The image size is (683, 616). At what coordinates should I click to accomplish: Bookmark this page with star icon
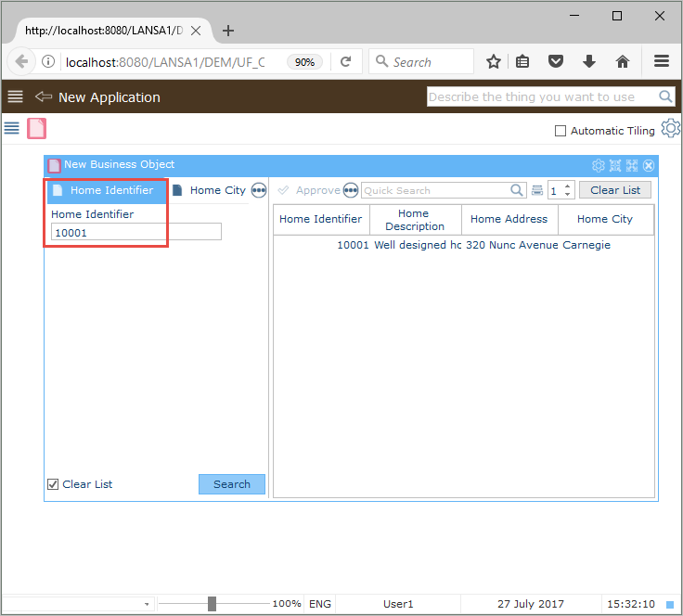point(493,61)
